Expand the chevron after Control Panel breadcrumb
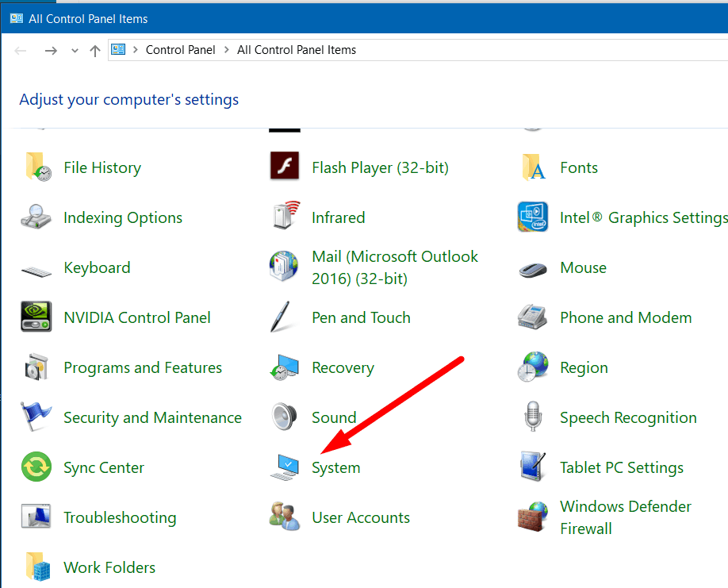The height and width of the screenshot is (588, 728). pyautogui.click(x=227, y=50)
